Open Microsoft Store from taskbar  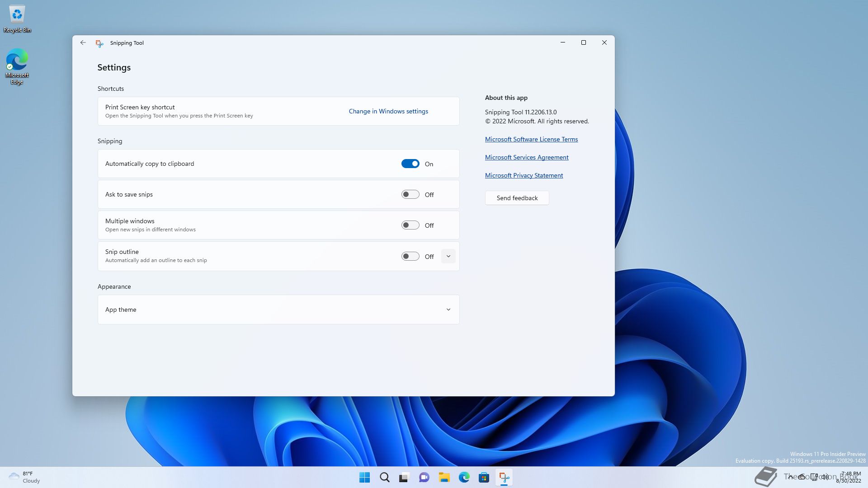(484, 477)
